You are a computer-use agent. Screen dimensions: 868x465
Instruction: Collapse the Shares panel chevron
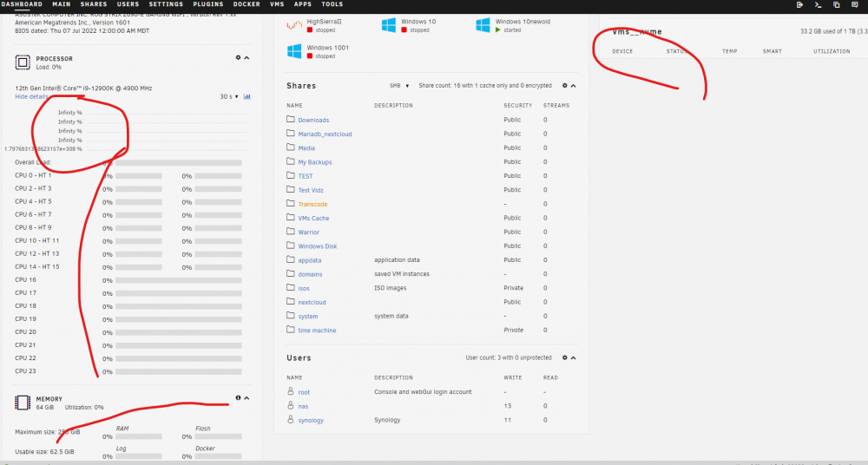(574, 86)
